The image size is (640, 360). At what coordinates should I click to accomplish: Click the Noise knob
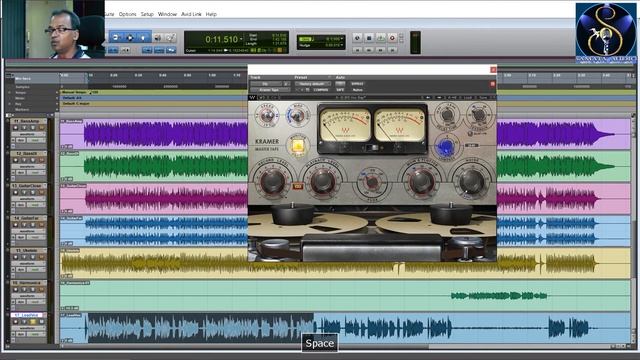(471, 181)
